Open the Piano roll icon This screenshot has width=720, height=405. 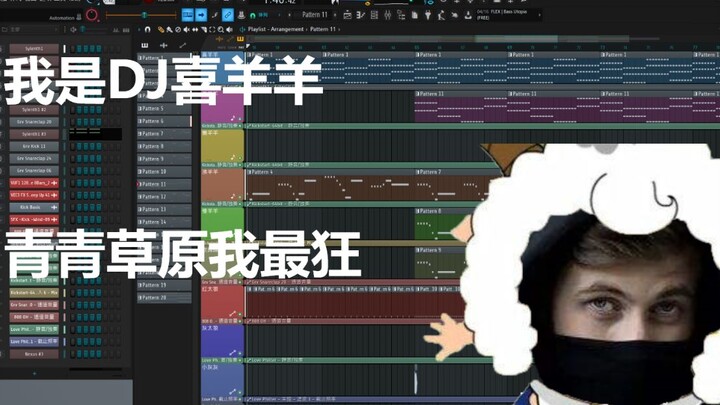click(x=361, y=15)
